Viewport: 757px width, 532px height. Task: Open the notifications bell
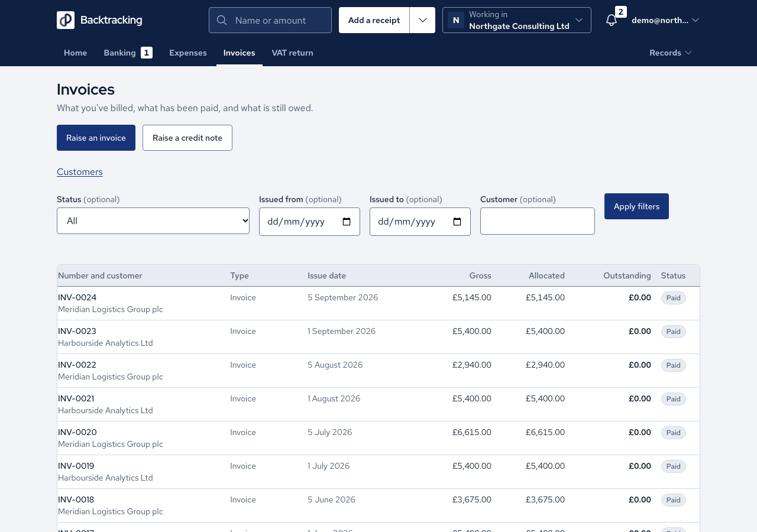point(612,20)
